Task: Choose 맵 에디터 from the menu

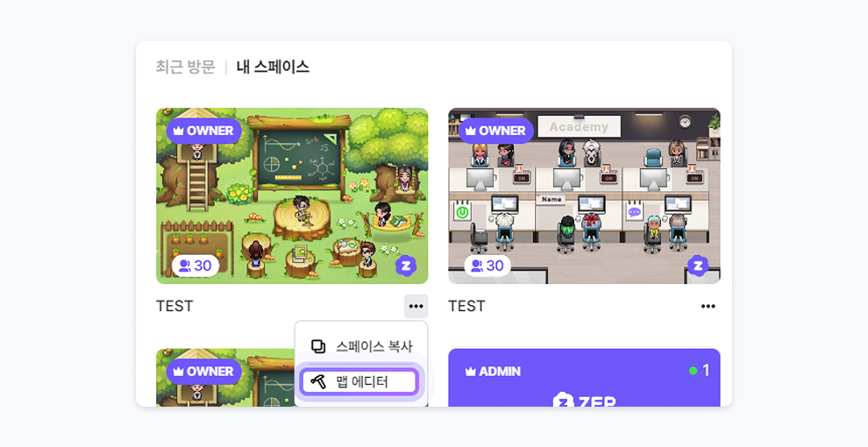Action: click(x=359, y=382)
